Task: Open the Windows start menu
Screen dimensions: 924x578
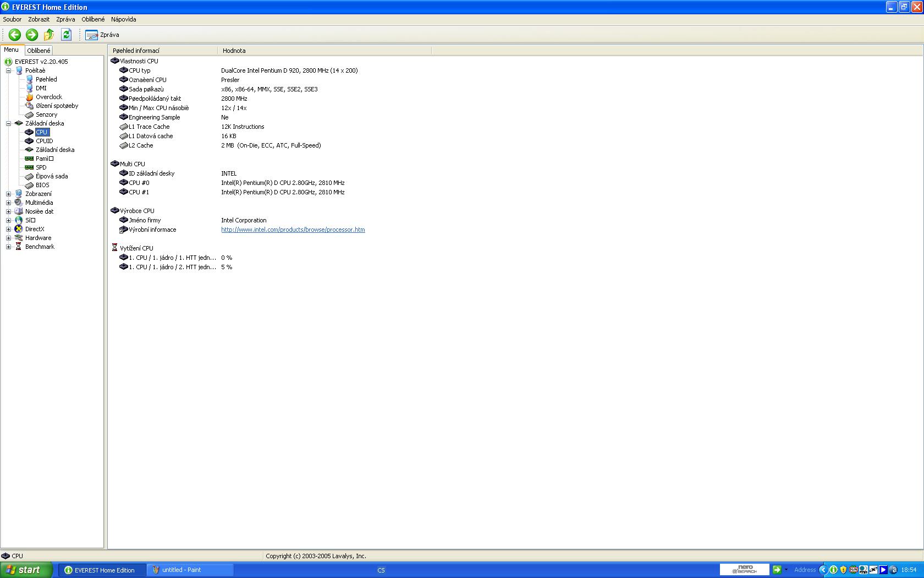Action: [x=26, y=570]
